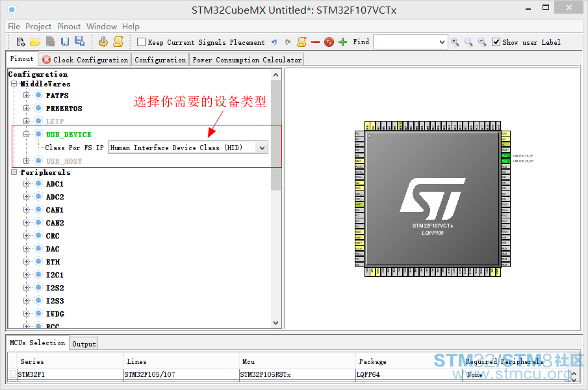Click the cube icon next to FREERTOS

coord(38,108)
